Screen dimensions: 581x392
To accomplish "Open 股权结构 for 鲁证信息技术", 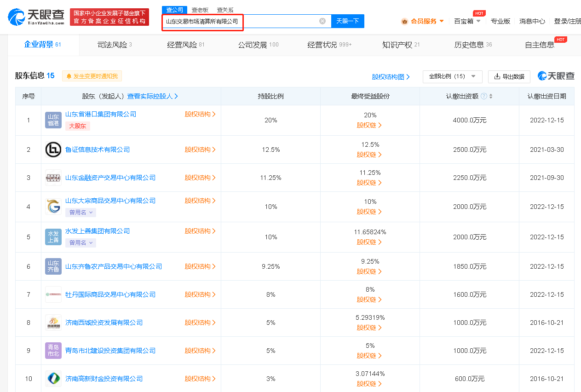I will point(201,150).
